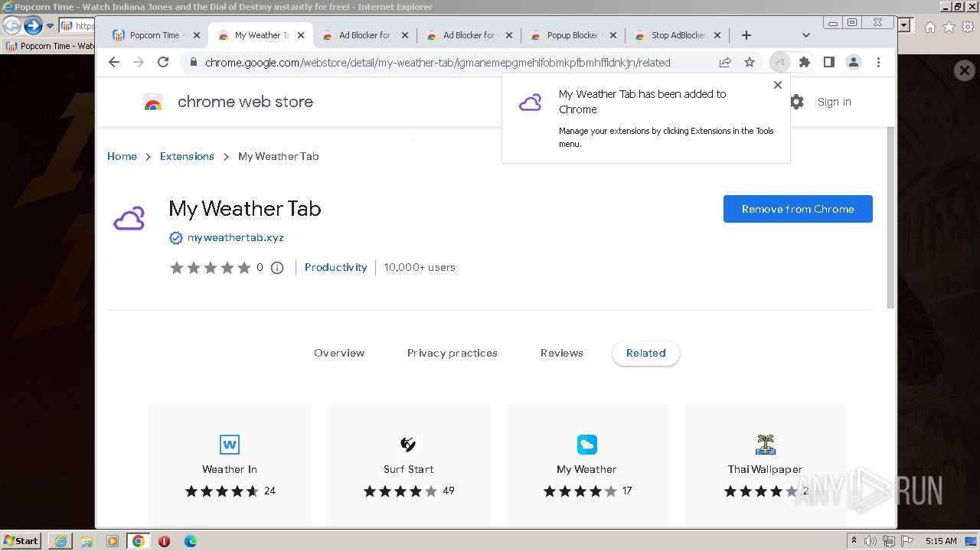Expand Chrome tab search dropdown
Screen dimensions: 980x551
pyautogui.click(x=805, y=35)
